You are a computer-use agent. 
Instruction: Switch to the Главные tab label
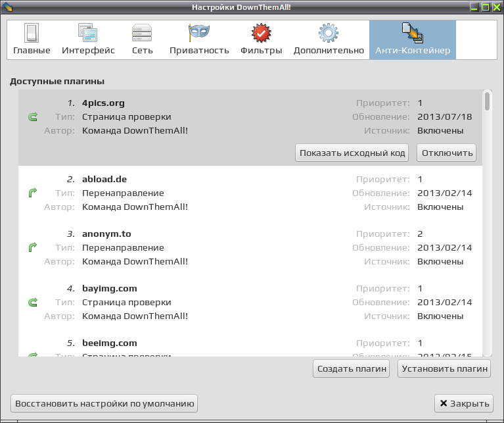click(32, 51)
